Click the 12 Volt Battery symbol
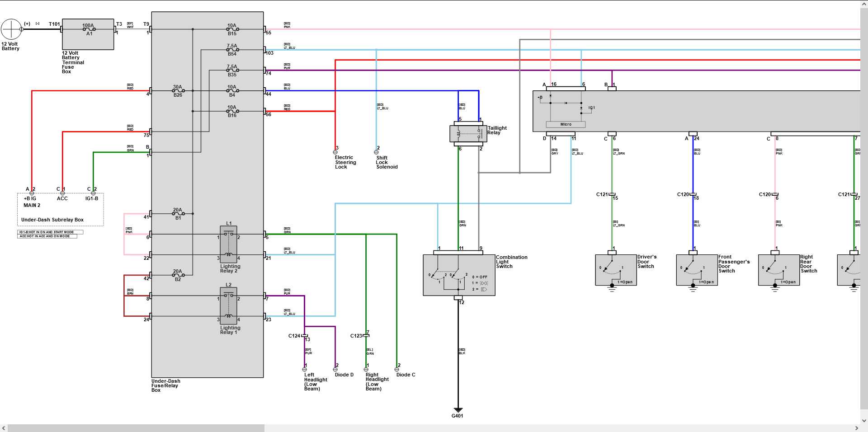Image resolution: width=868 pixels, height=432 pixels. (x=11, y=29)
